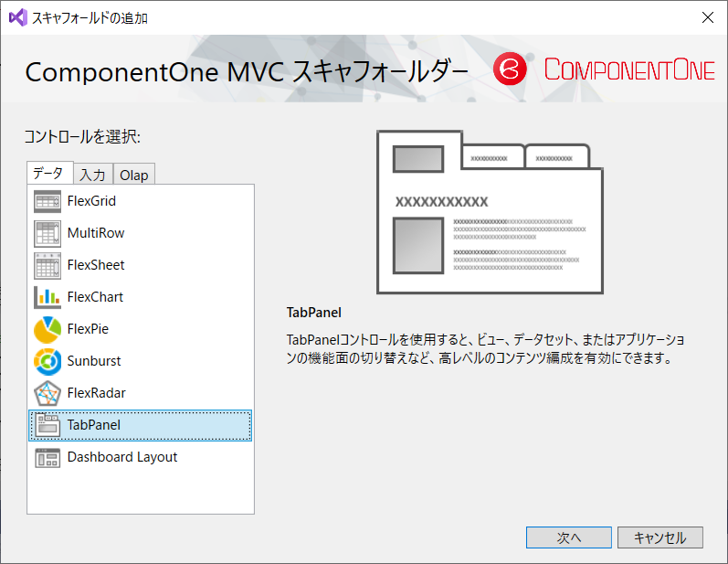728x564 pixels.
Task: Click the COMPONENTONE brand text
Action: [629, 69]
